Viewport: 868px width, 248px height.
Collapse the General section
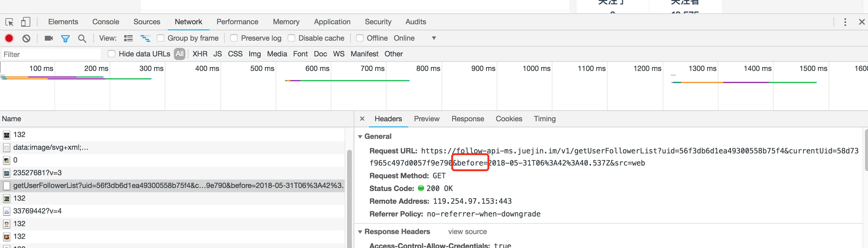pos(360,137)
